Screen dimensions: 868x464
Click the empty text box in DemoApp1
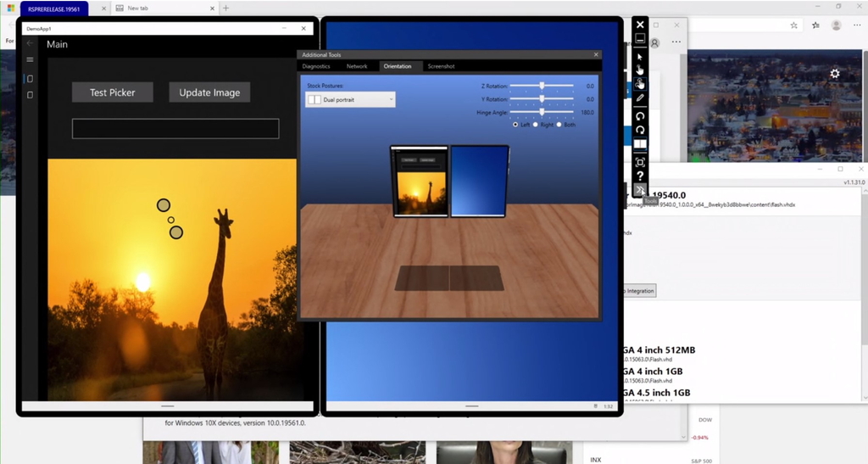click(x=175, y=128)
